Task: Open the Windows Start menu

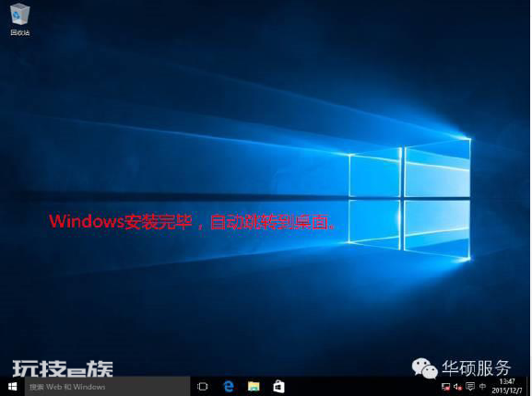Action: pyautogui.click(x=12, y=387)
